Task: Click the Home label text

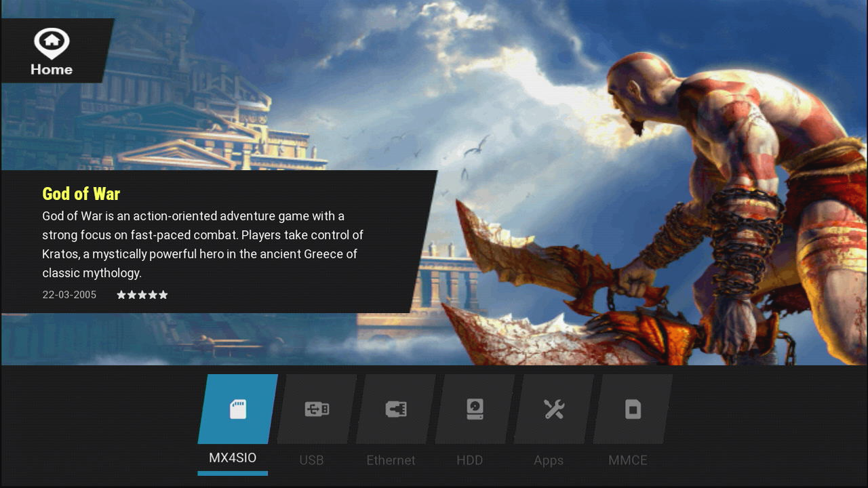Action: tap(52, 69)
